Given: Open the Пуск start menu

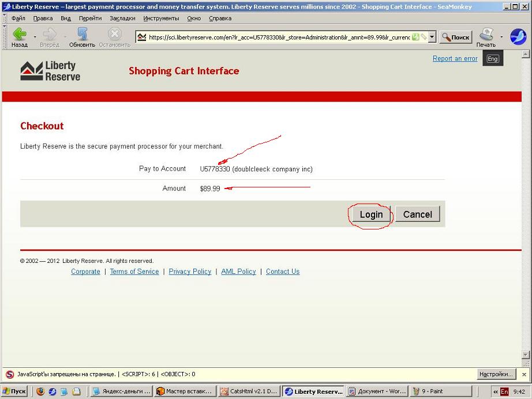Looking at the screenshot, I should point(14,391).
